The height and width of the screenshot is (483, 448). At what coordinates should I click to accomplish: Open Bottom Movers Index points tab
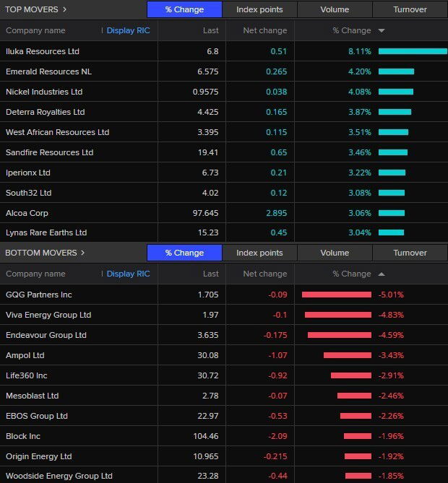click(259, 253)
